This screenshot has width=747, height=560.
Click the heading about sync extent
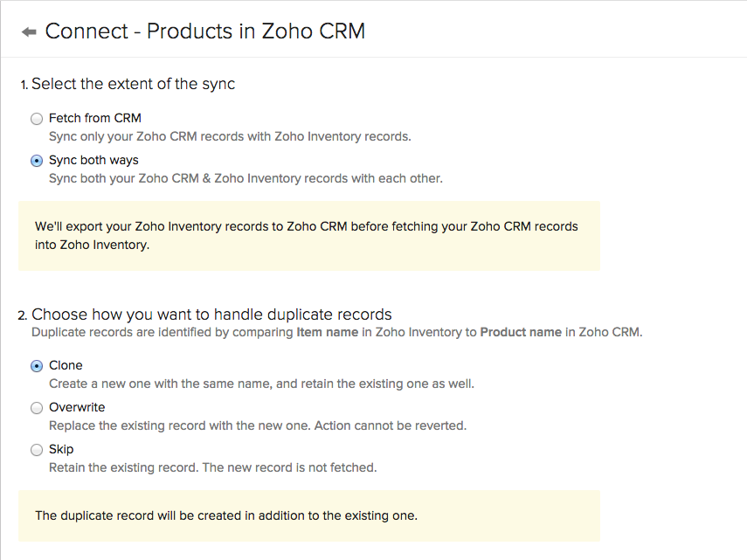point(133,84)
